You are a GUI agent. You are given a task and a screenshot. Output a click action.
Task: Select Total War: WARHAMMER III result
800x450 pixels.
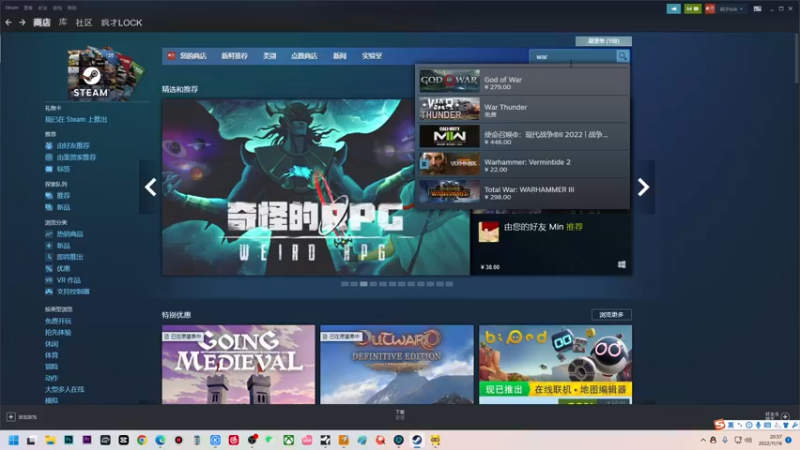click(523, 191)
